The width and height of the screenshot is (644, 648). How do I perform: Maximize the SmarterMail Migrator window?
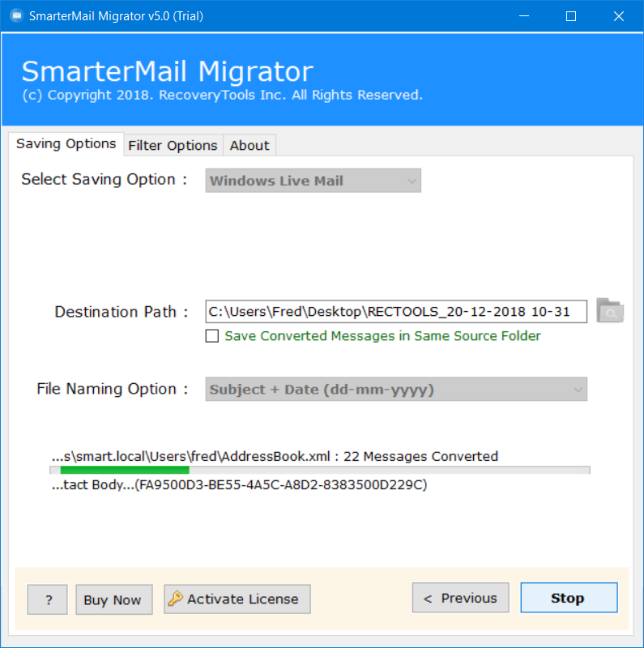point(571,16)
